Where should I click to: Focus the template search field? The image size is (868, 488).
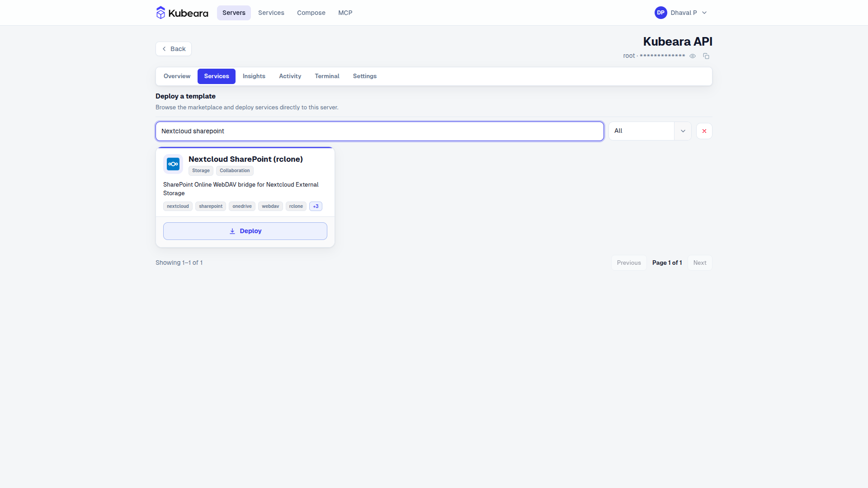pyautogui.click(x=380, y=131)
